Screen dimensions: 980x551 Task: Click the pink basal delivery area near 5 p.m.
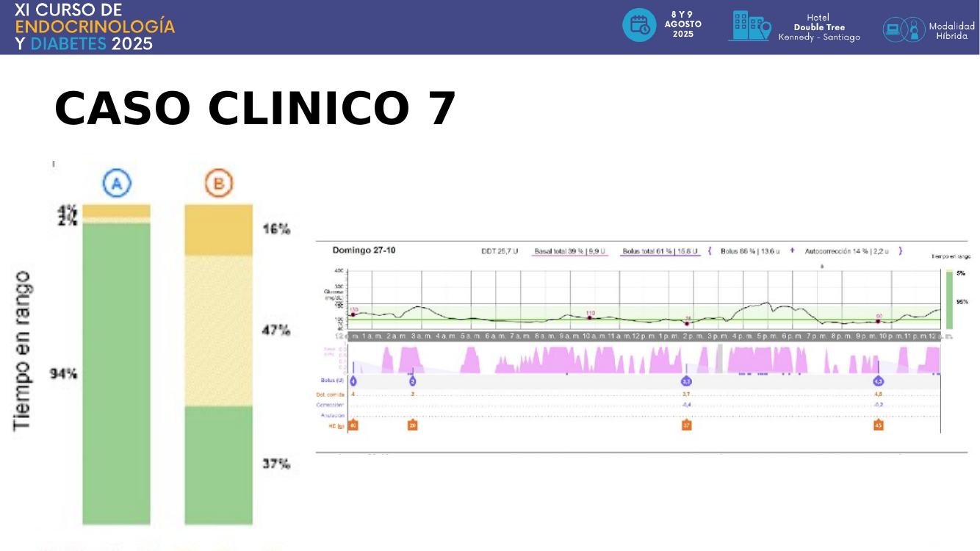click(x=760, y=360)
